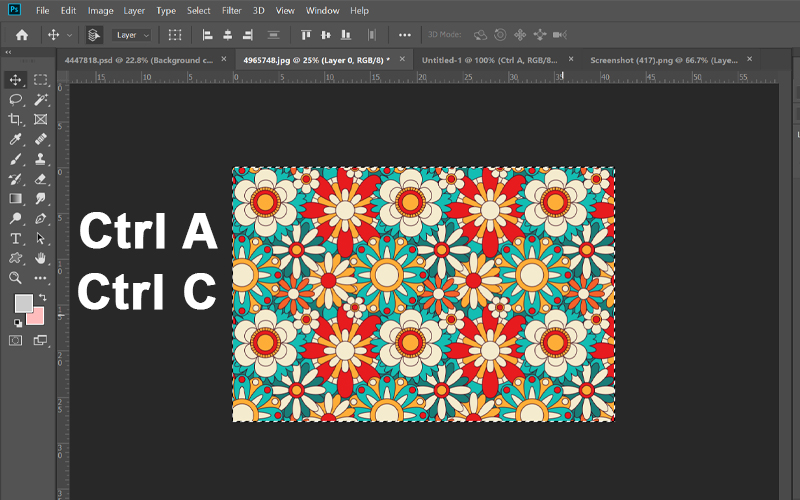800x500 pixels.
Task: Select the Move tool in toolbox
Action: click(15, 80)
